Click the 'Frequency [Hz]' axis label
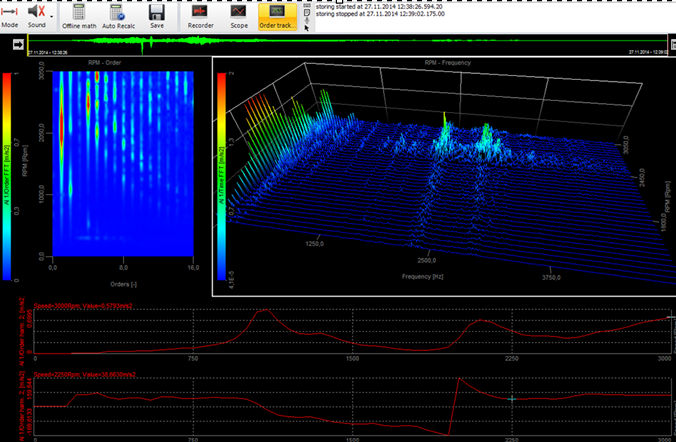676x442 pixels. tap(422, 276)
